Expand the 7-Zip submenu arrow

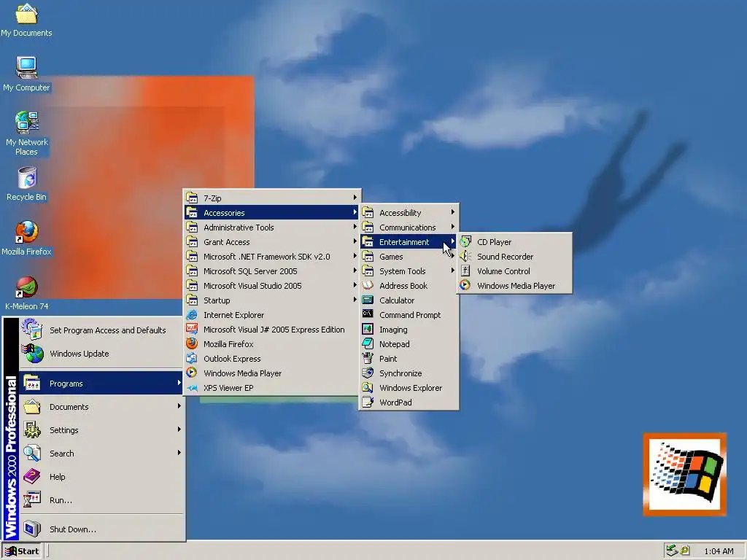tap(355, 198)
